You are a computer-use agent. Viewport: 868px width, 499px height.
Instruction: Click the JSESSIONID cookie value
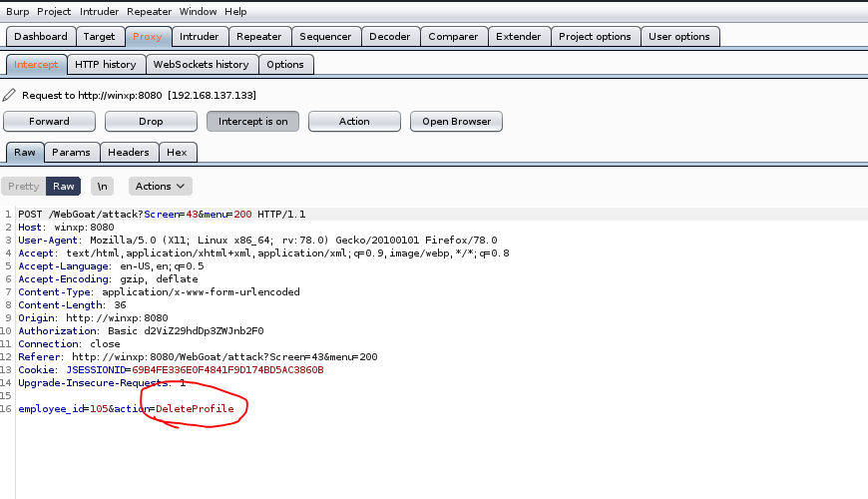227,370
